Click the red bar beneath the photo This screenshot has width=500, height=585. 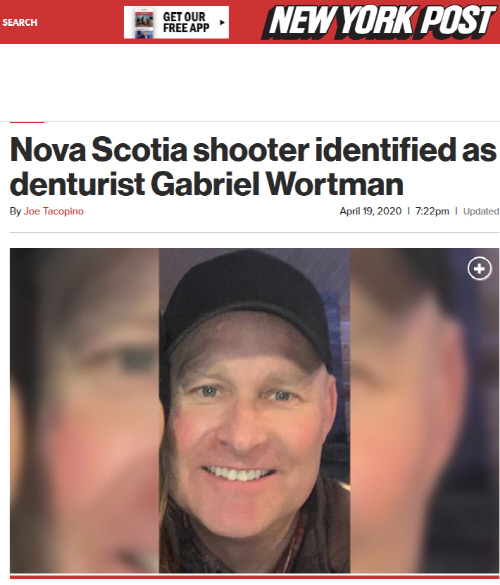254,577
